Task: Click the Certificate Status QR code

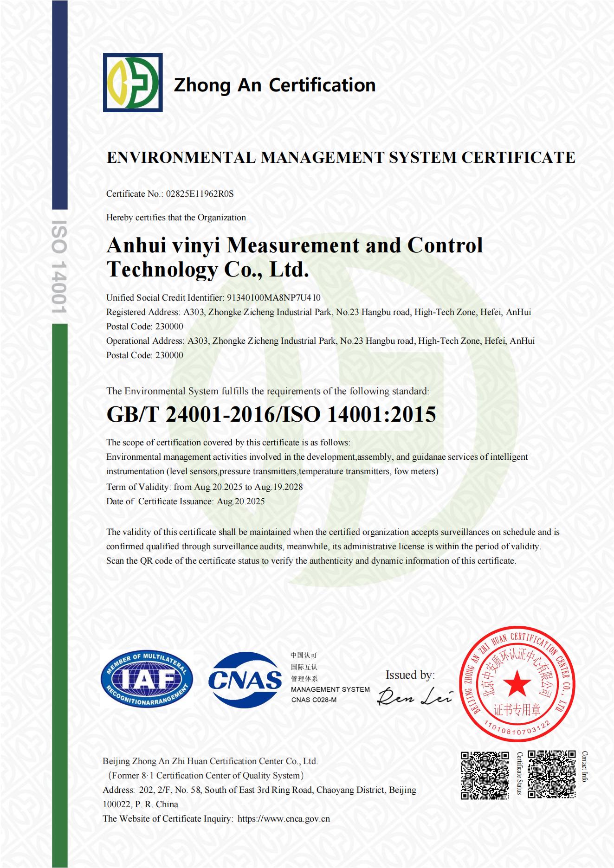Action: pyautogui.click(x=485, y=775)
